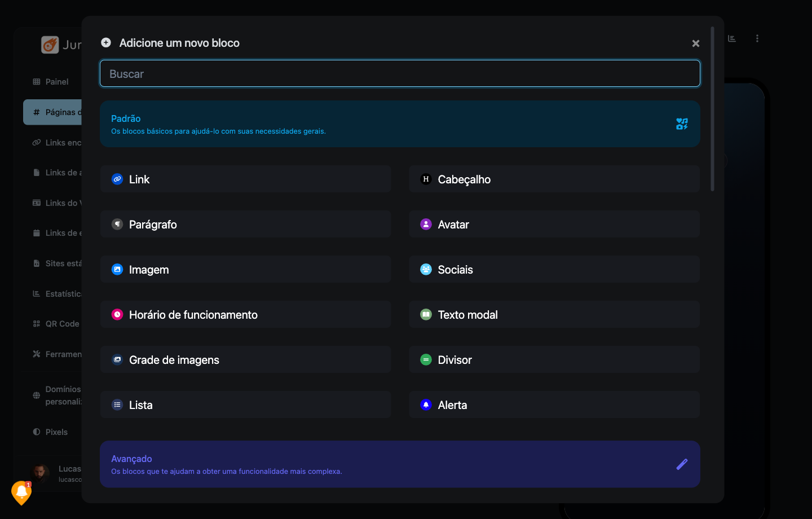Click the Alerta bell icon
This screenshot has height=519, width=812.
[x=426, y=405]
